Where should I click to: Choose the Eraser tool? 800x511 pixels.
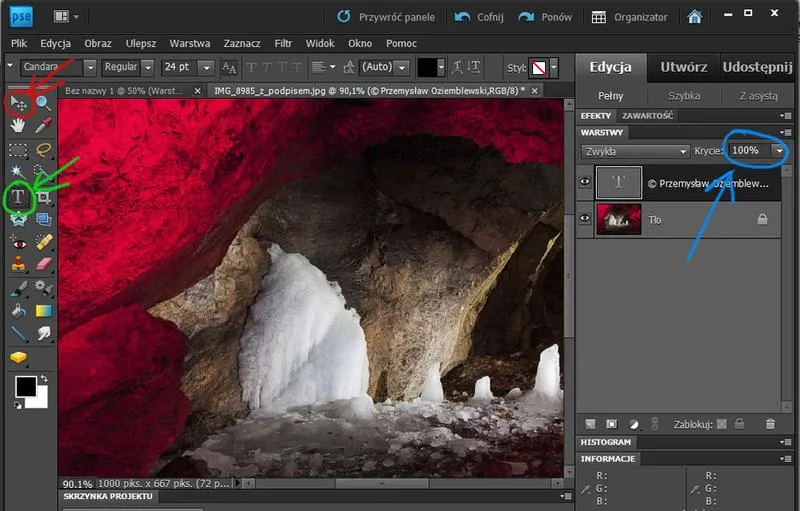pyautogui.click(x=44, y=264)
